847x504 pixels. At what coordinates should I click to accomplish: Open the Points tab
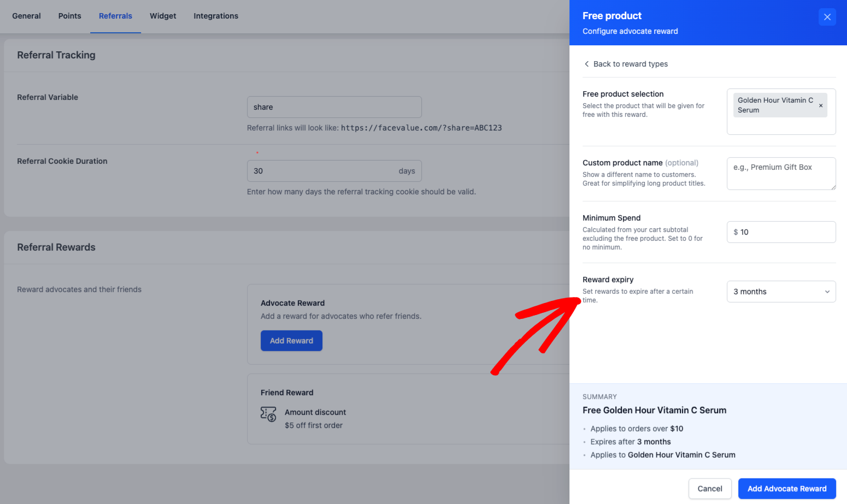coord(69,16)
